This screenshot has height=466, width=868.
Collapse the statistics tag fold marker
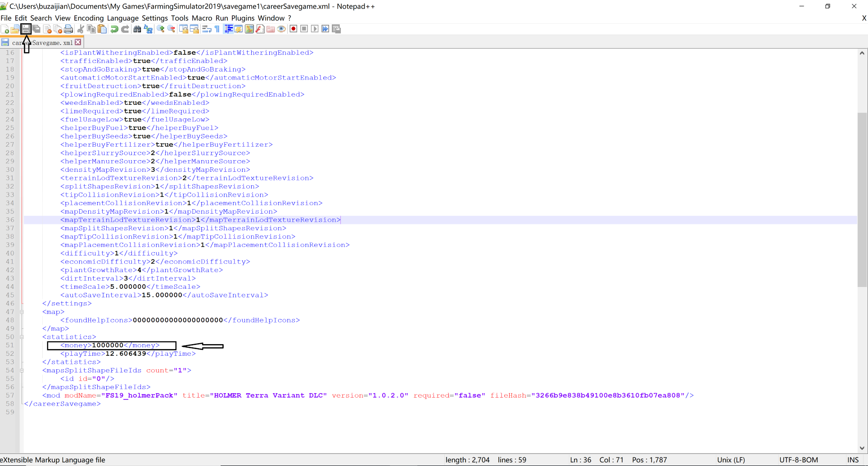(22, 337)
